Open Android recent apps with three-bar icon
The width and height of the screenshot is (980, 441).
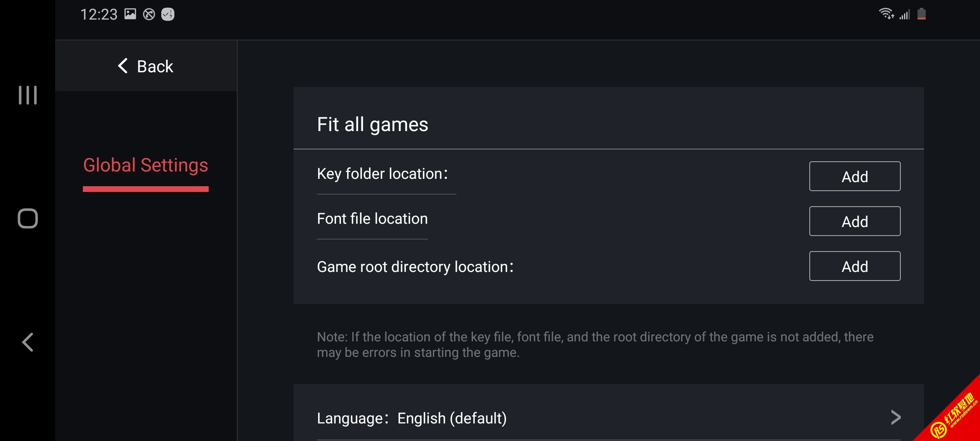(x=28, y=95)
